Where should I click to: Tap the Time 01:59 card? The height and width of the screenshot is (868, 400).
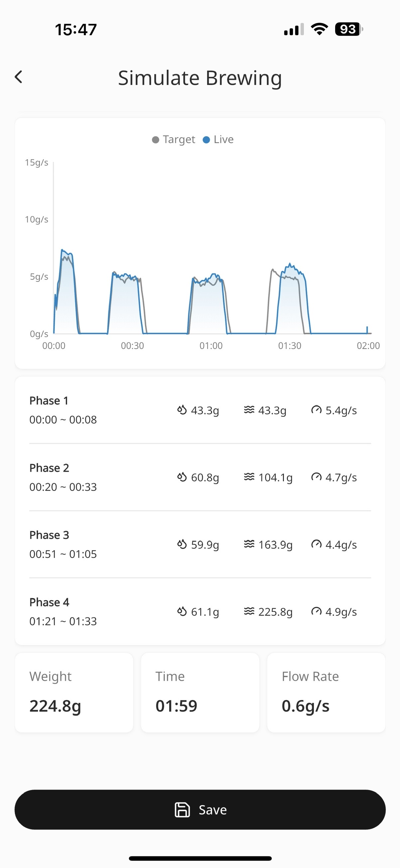pos(200,692)
